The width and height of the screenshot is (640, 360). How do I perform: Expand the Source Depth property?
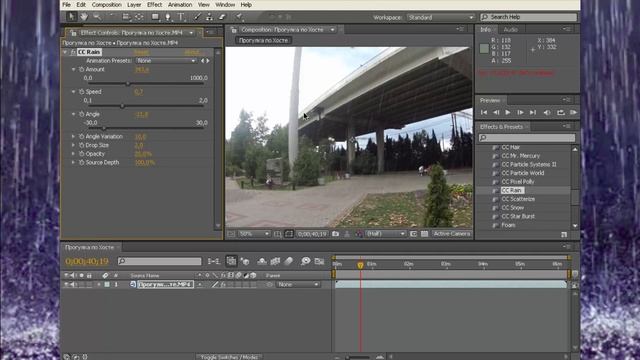click(x=73, y=162)
